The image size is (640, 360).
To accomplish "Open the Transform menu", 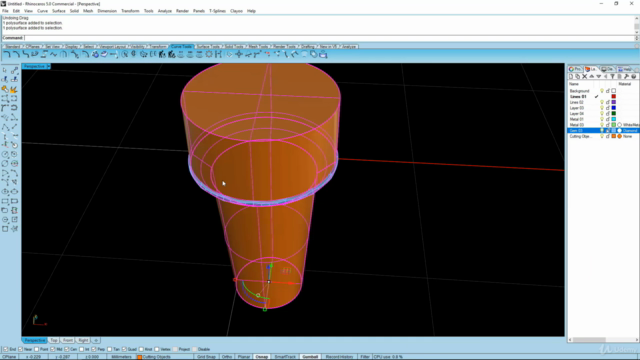I will pyautogui.click(x=130, y=11).
